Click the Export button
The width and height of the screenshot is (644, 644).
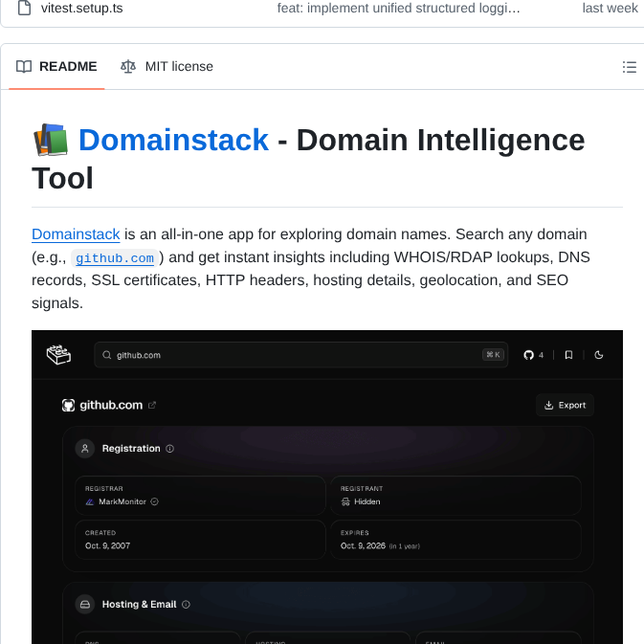point(565,406)
